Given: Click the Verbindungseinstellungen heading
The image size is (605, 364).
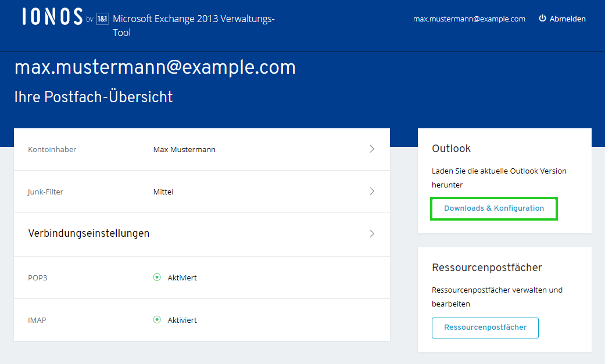Looking at the screenshot, I should tap(89, 234).
